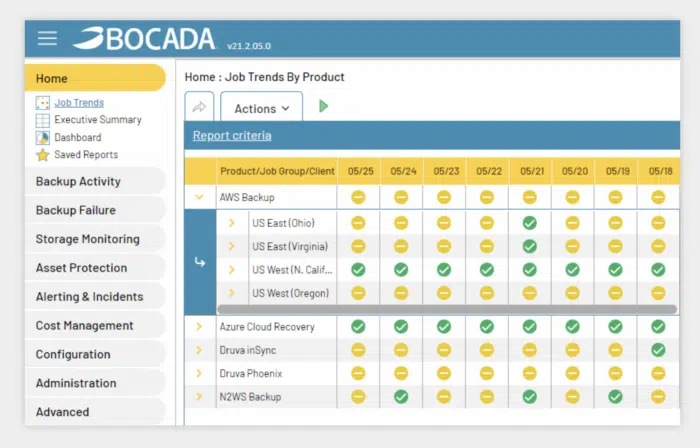
Task: Open the Executive Summary link
Action: coord(98,120)
